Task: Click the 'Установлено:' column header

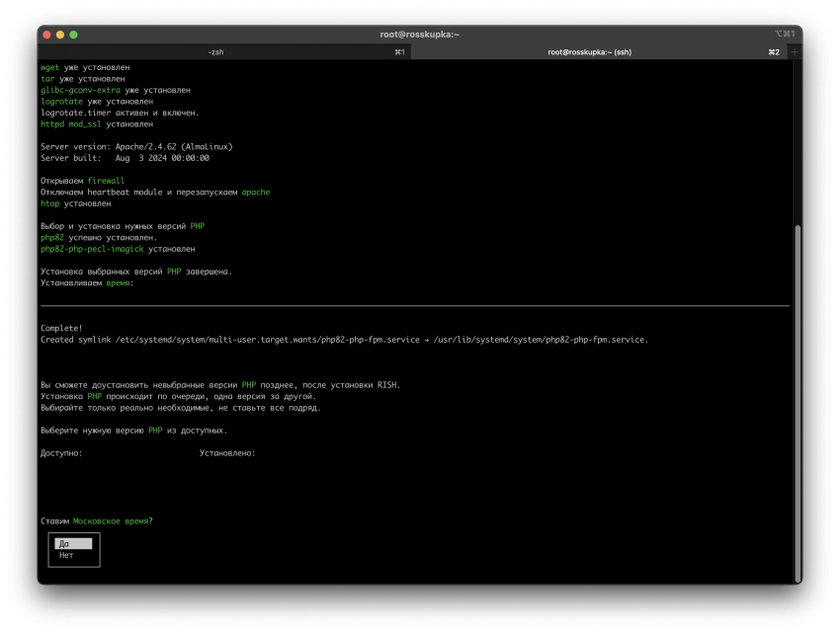Action: [x=227, y=453]
